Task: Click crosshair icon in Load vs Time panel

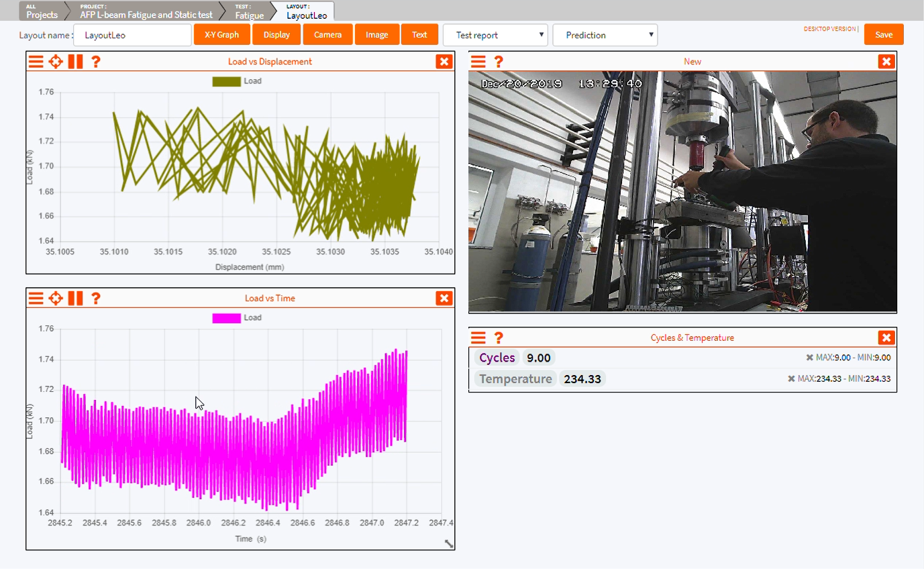Action: coord(56,299)
